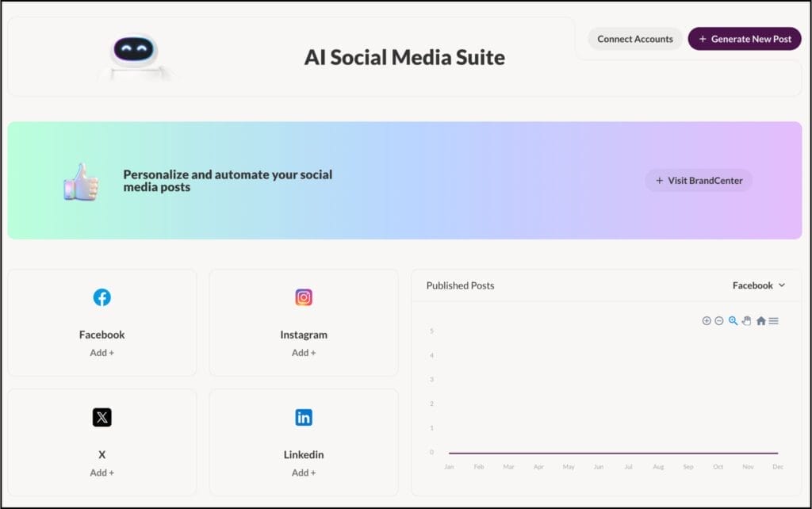Image resolution: width=812 pixels, height=509 pixels.
Task: Click the Jun label on chart axis
Action: point(599,467)
